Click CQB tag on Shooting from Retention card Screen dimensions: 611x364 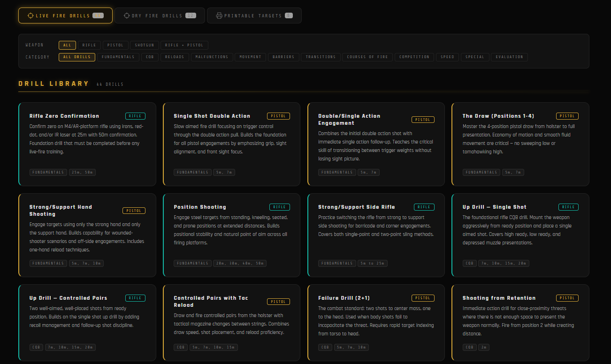(470, 347)
